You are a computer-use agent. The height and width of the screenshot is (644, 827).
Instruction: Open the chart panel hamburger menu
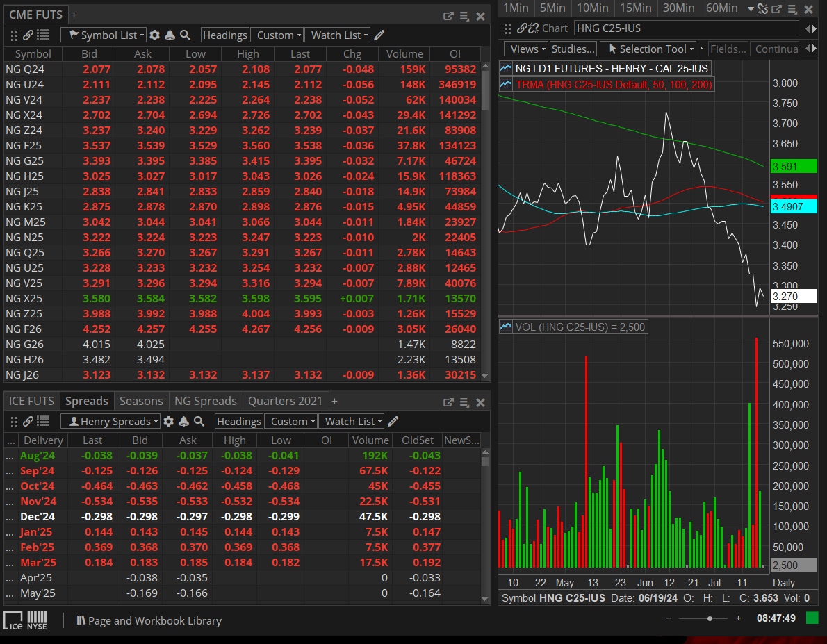792,8
